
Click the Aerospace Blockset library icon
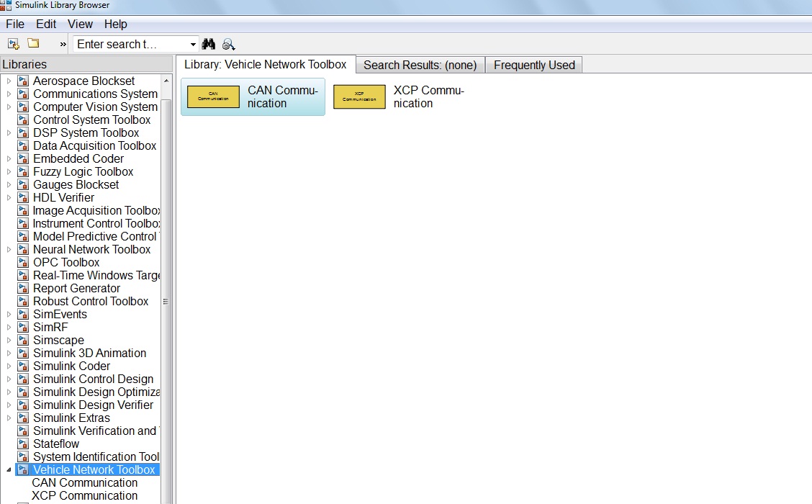pyautogui.click(x=23, y=81)
